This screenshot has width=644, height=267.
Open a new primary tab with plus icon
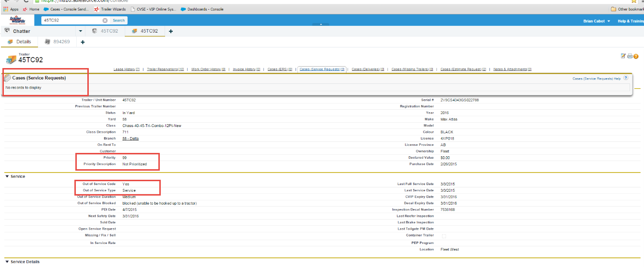(x=171, y=31)
